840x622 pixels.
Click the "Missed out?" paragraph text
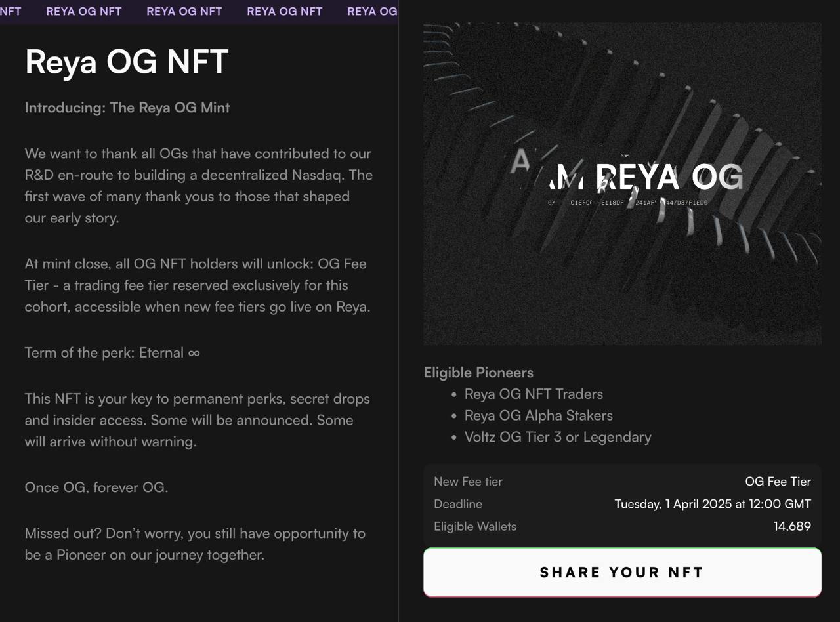coord(195,544)
